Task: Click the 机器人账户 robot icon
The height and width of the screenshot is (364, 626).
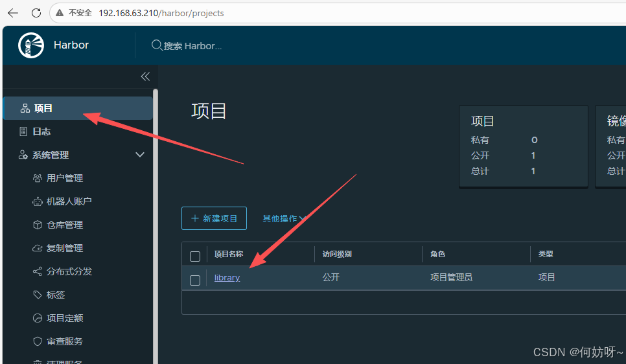Action: 37,201
